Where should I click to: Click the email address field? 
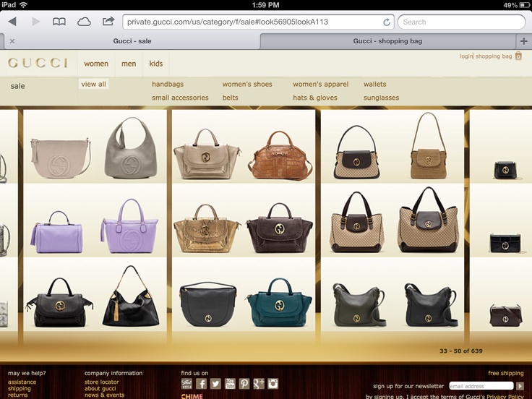tap(481, 386)
